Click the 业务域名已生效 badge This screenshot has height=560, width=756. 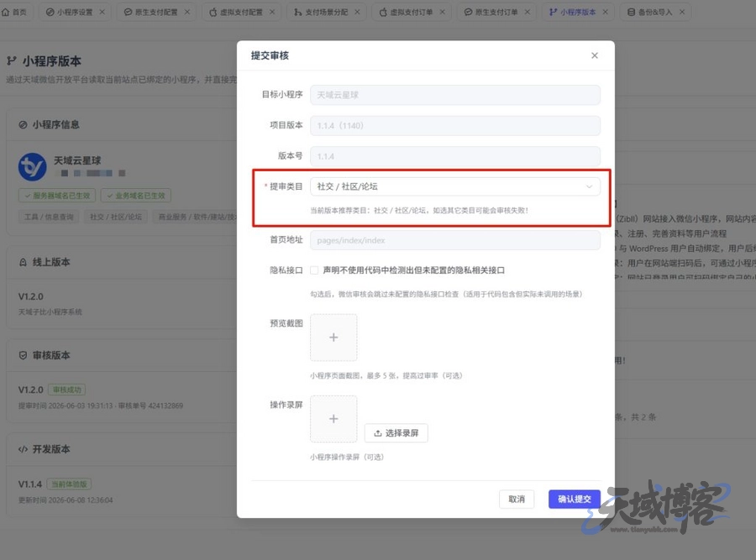click(136, 196)
